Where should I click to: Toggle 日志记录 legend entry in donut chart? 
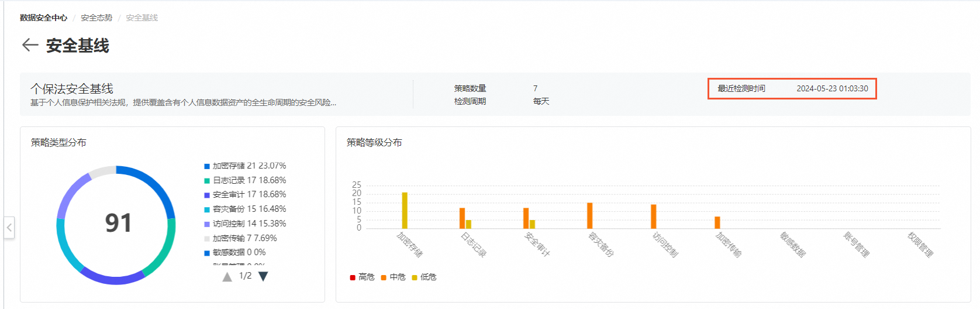[245, 180]
